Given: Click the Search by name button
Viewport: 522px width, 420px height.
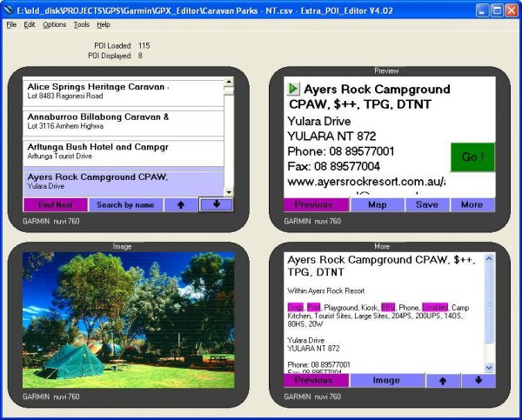Looking at the screenshot, I should [x=125, y=205].
